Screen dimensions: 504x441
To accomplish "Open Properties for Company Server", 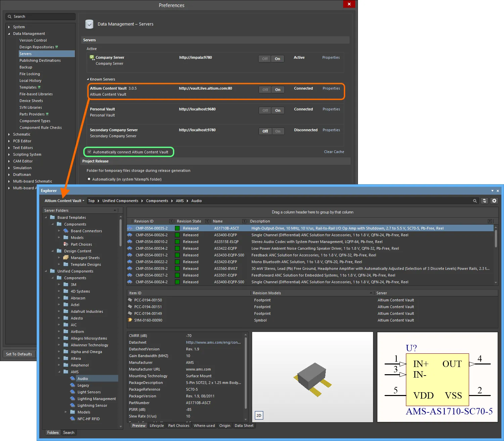I will click(x=331, y=57).
